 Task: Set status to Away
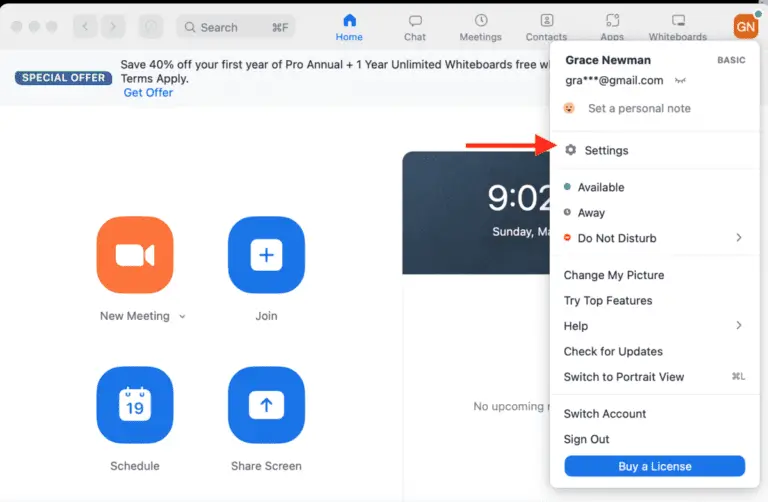[591, 213]
